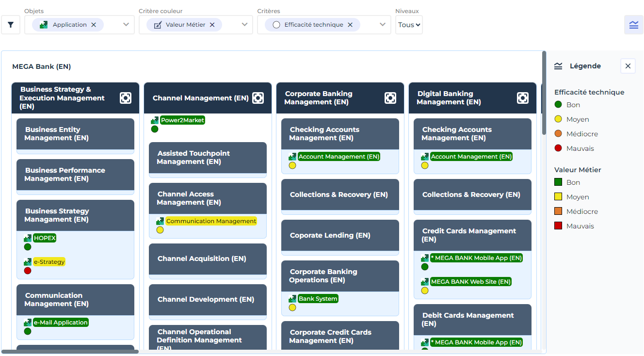This screenshot has height=356, width=644.
Task: Click focus icon for Business Strategy & Execution Management
Action: [126, 98]
